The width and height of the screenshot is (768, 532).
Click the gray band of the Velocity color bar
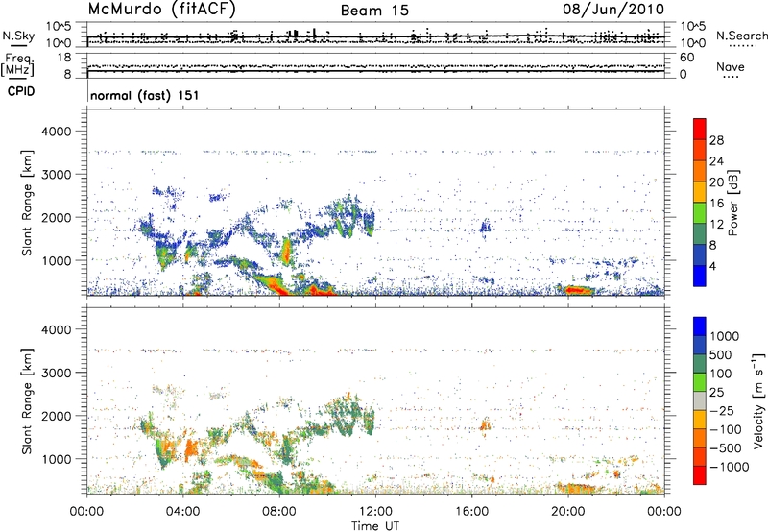coord(700,400)
